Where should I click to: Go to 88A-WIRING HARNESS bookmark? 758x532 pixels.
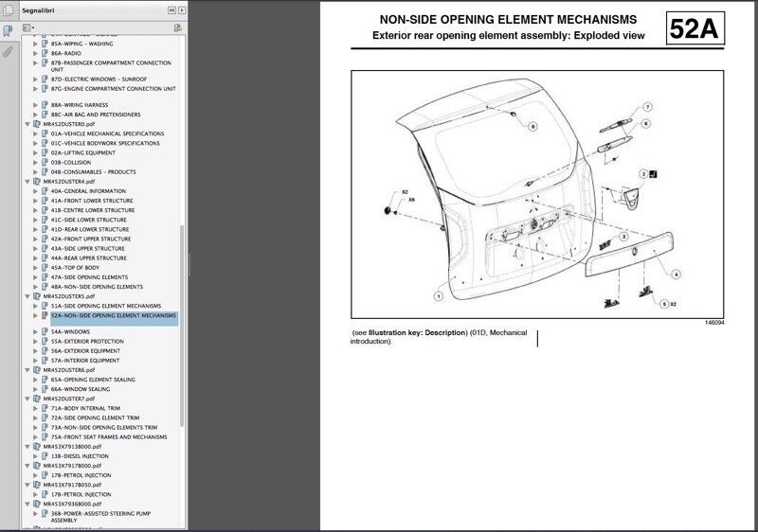pyautogui.click(x=80, y=105)
